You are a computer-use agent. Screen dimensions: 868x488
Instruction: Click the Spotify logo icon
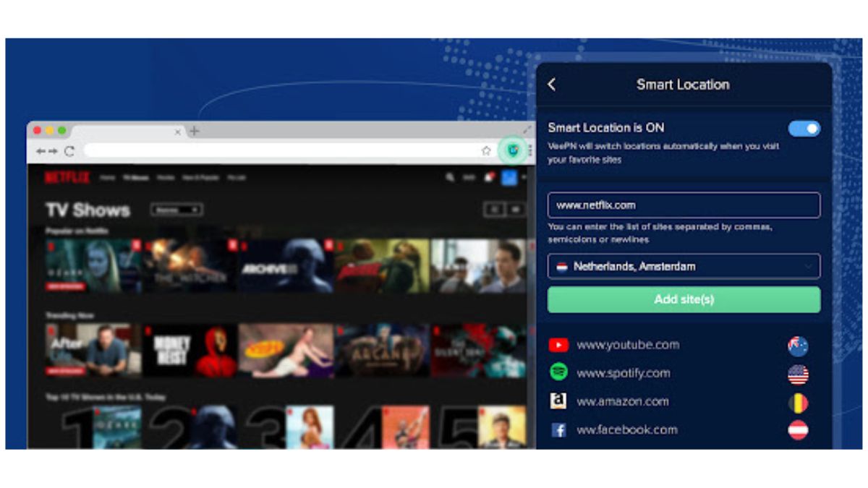click(558, 373)
